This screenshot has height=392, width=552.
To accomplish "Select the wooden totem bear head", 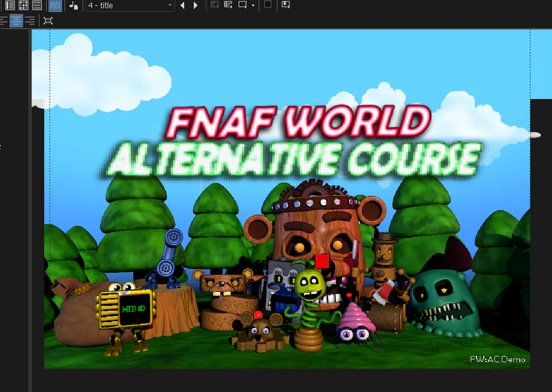I will click(x=316, y=225).
